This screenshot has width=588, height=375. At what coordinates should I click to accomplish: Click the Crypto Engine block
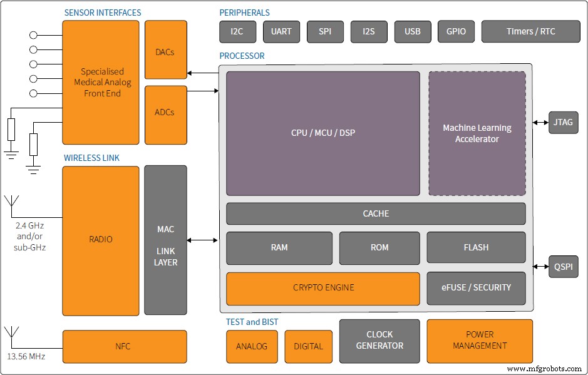[x=322, y=288]
